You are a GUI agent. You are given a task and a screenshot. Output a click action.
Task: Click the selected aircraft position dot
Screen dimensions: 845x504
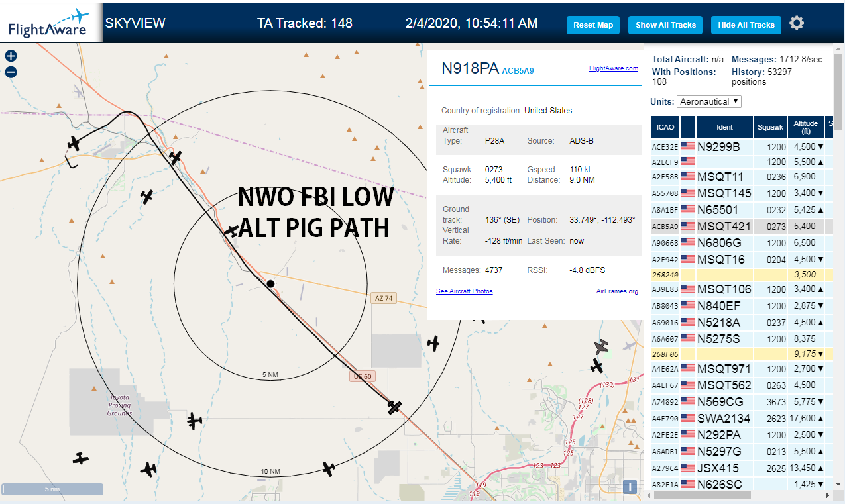click(270, 284)
